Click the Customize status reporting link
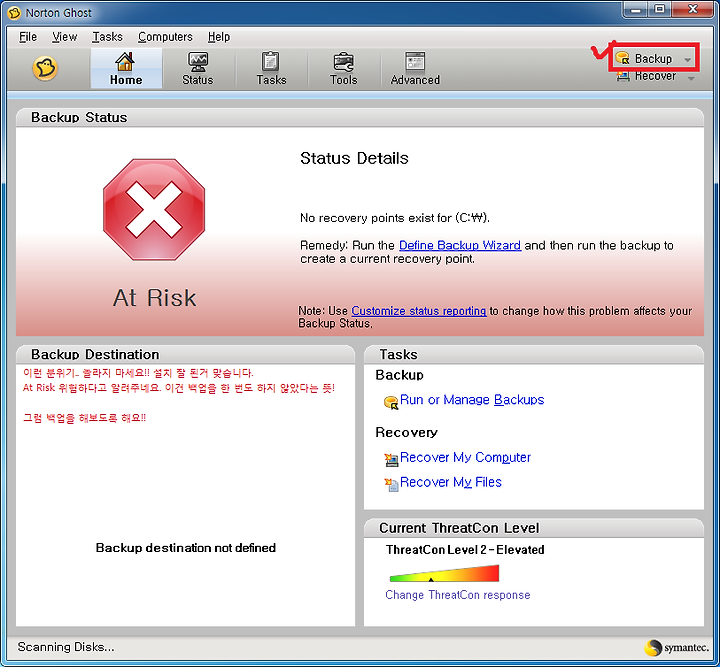This screenshot has height=667, width=720. coord(419,311)
